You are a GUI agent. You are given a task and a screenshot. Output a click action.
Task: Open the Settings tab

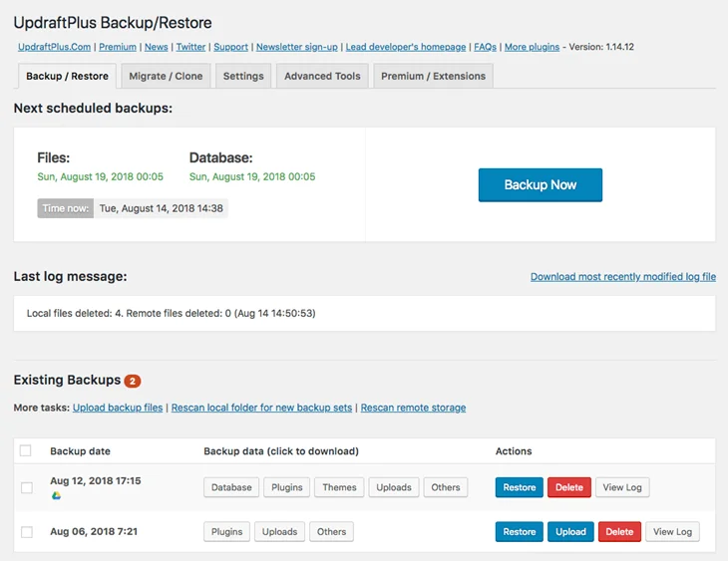[x=243, y=76]
